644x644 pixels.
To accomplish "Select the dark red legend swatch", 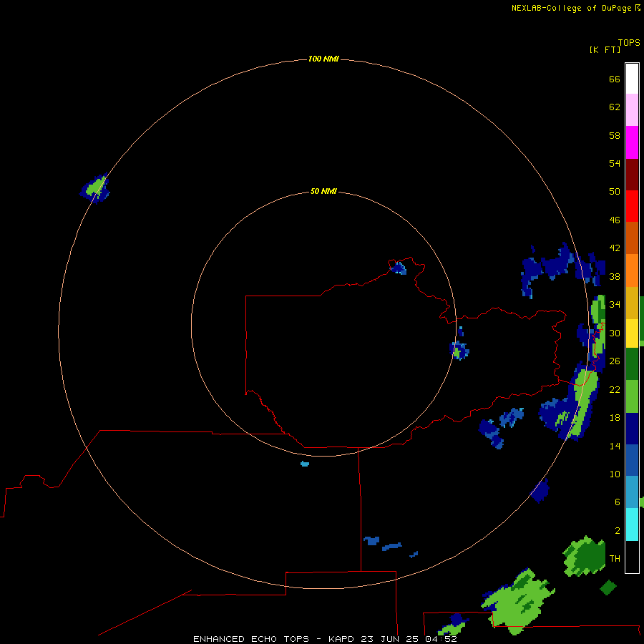I will point(632,174).
